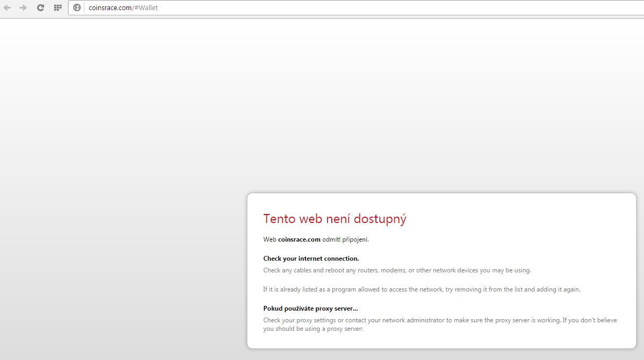Click "Pokud používáte proxy server..." heading

tap(311, 308)
